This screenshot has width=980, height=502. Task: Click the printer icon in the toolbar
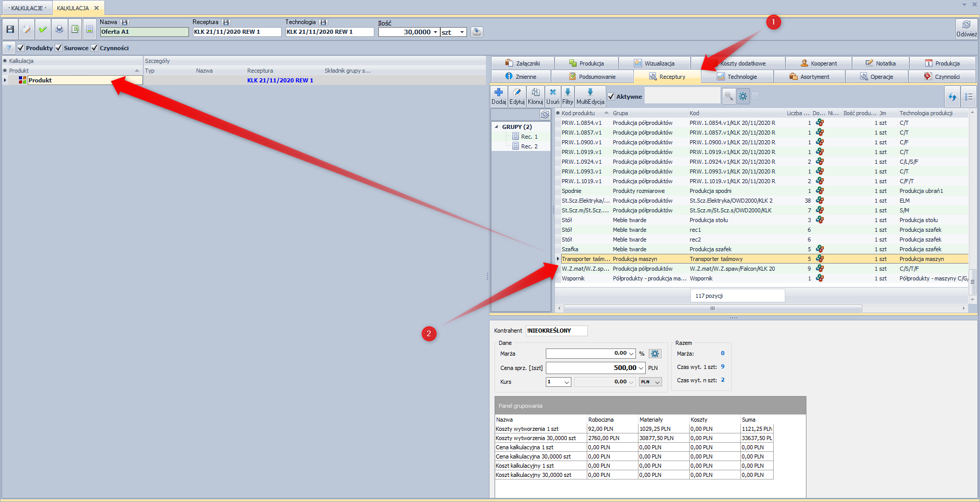(59, 30)
